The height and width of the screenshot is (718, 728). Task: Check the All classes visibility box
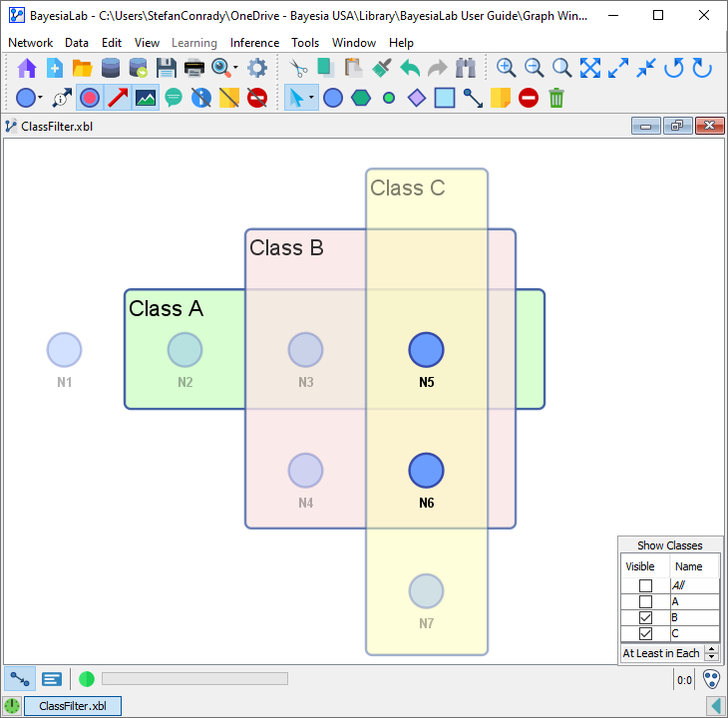click(x=645, y=586)
